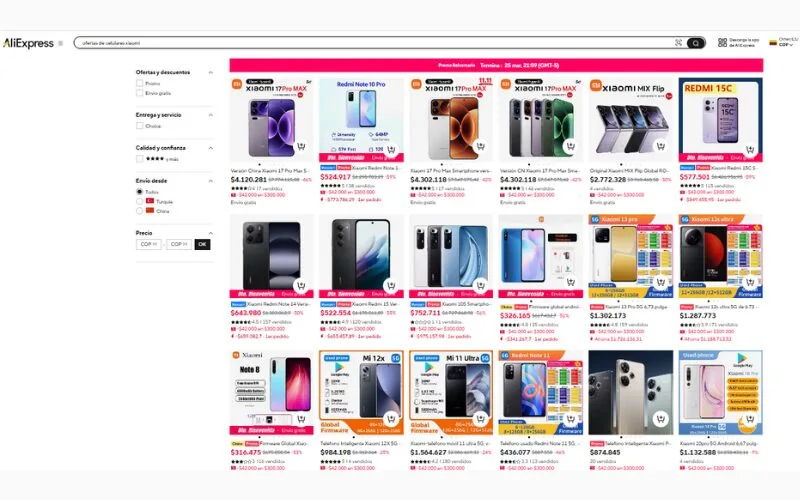Select the China shipping origin radio

(139, 211)
